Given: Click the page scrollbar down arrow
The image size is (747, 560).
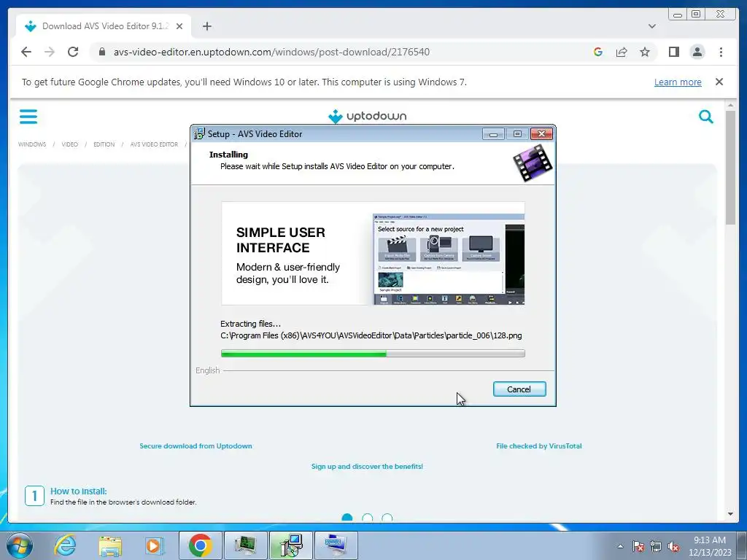Looking at the screenshot, I should pos(730,514).
